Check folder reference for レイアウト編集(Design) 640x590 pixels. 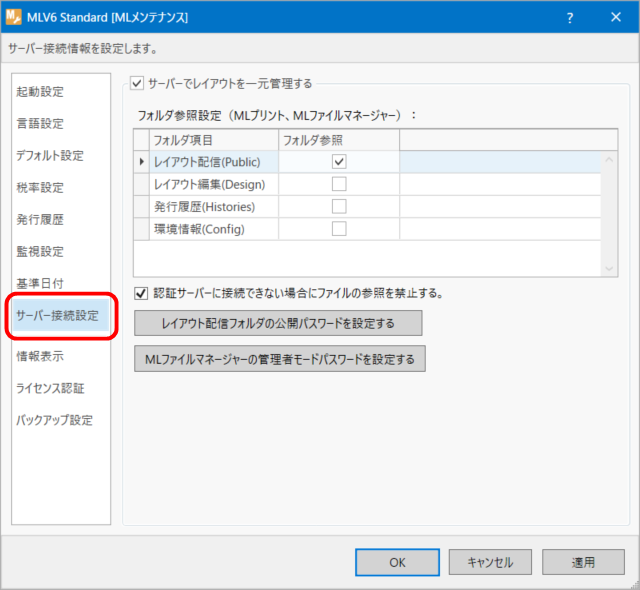click(x=339, y=184)
